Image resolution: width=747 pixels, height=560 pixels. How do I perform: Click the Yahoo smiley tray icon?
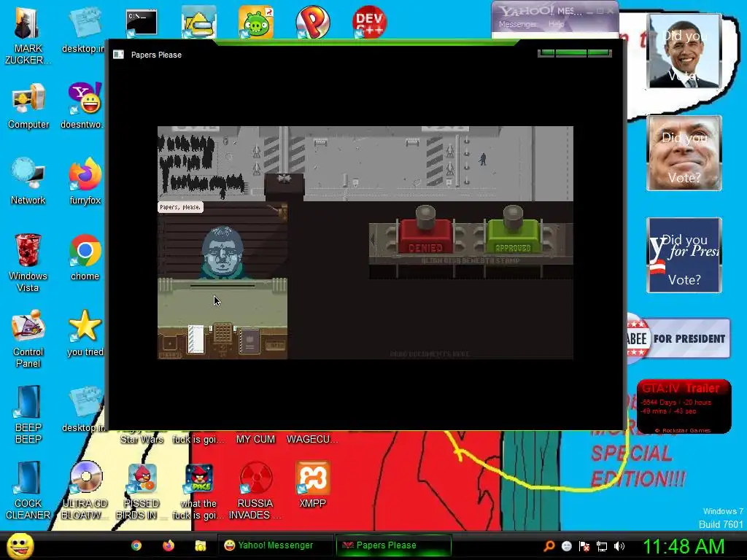point(566,546)
